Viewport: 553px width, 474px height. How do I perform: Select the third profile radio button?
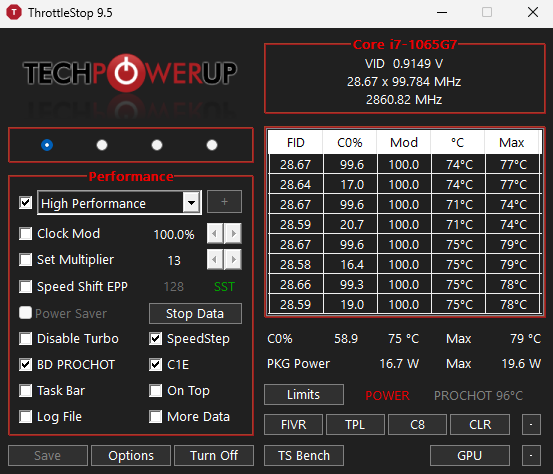click(157, 145)
